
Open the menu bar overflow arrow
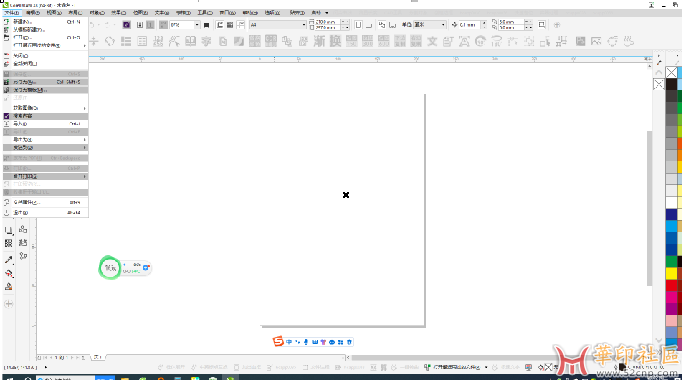click(327, 13)
